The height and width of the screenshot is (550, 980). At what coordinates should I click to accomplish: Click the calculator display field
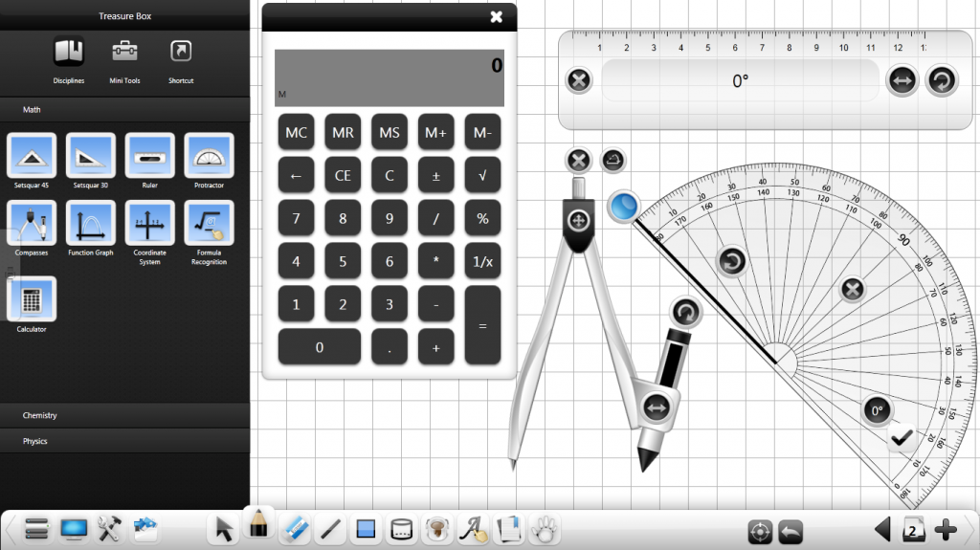coord(390,77)
